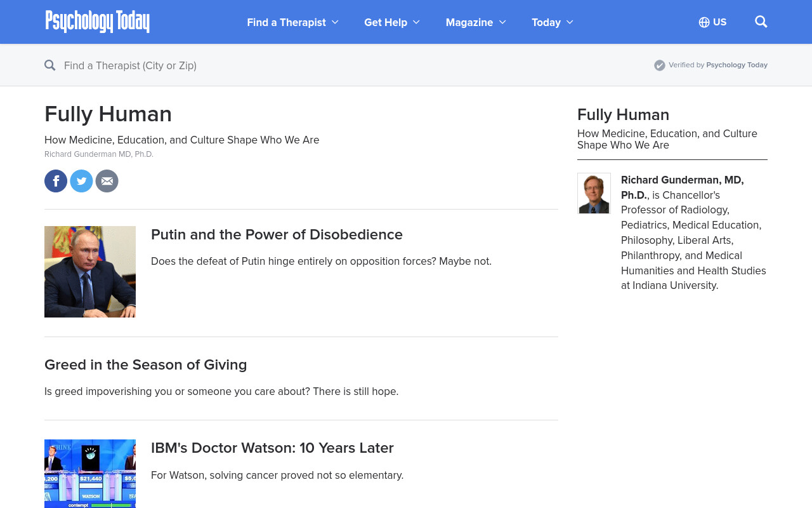Share the blog on Facebook
Viewport: 812px width, 508px height.
[56, 181]
